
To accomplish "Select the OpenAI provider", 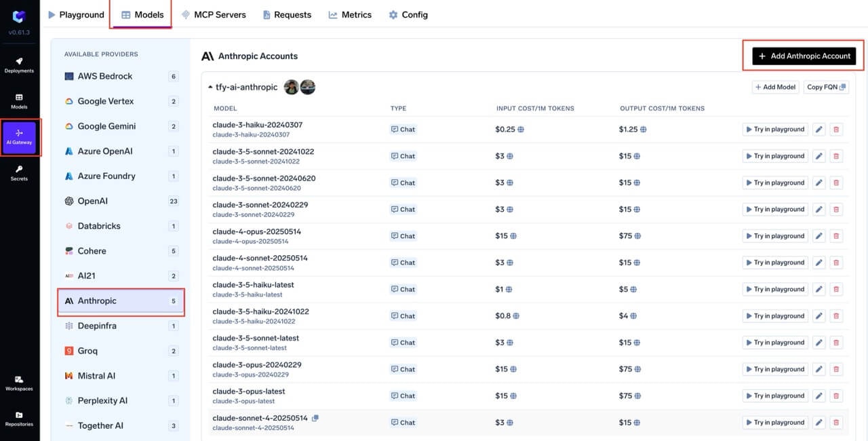I will click(x=121, y=201).
